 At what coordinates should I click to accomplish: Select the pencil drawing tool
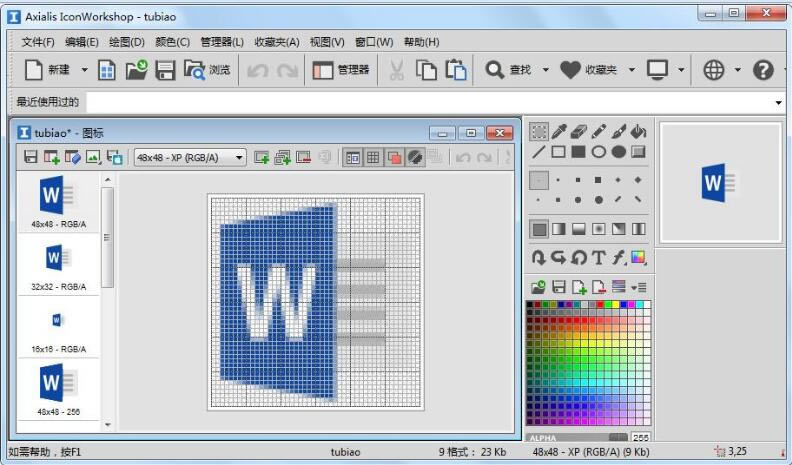point(599,132)
